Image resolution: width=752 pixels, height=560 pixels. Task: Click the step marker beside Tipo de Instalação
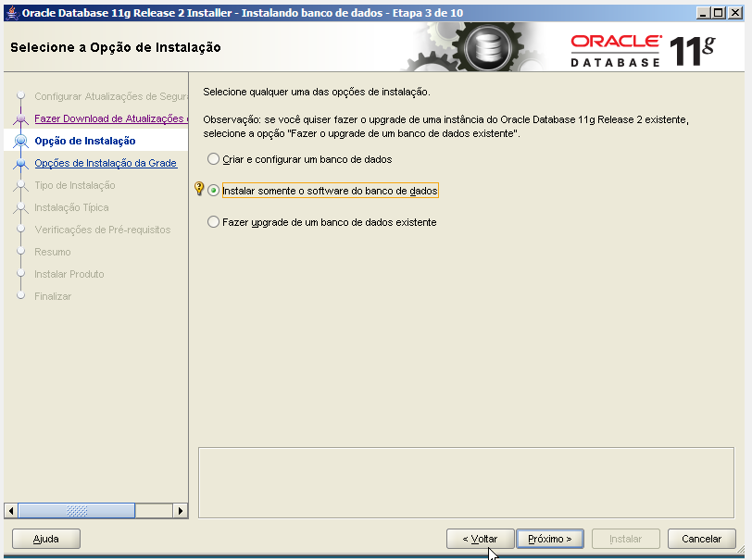pos(23,185)
